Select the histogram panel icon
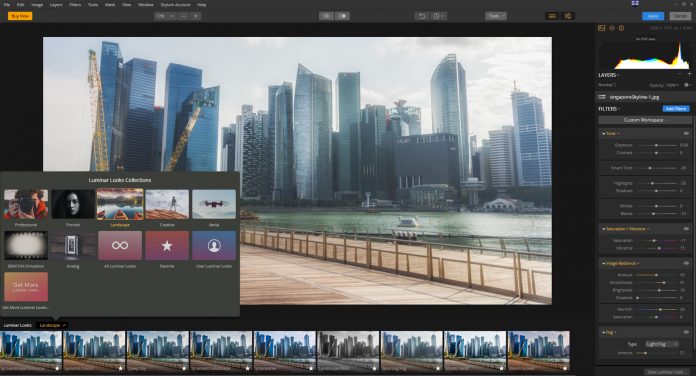This screenshot has height=376, width=696. (601, 28)
